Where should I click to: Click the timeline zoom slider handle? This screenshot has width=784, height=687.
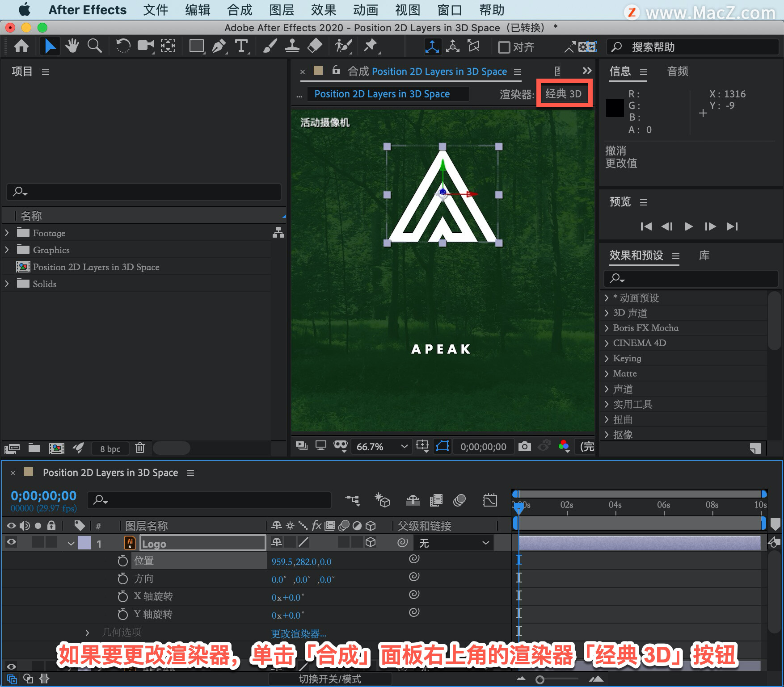click(540, 679)
